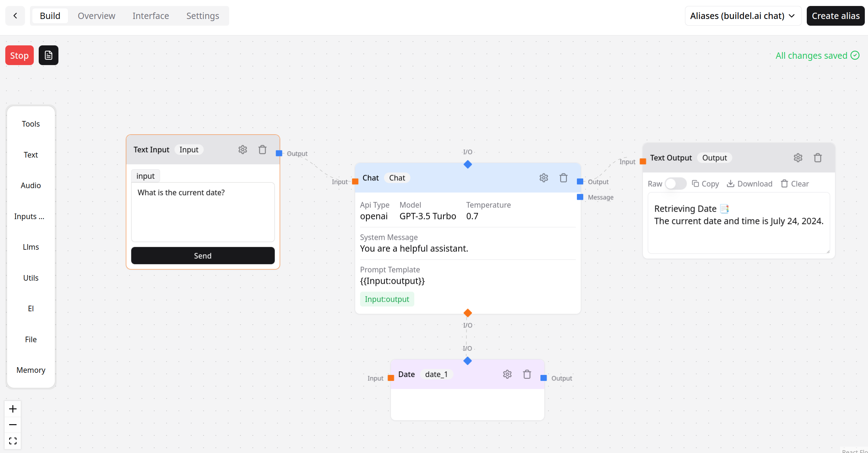Viewport: 868px width, 453px height.
Task: Click the saved checkmark icon
Action: tap(855, 55)
